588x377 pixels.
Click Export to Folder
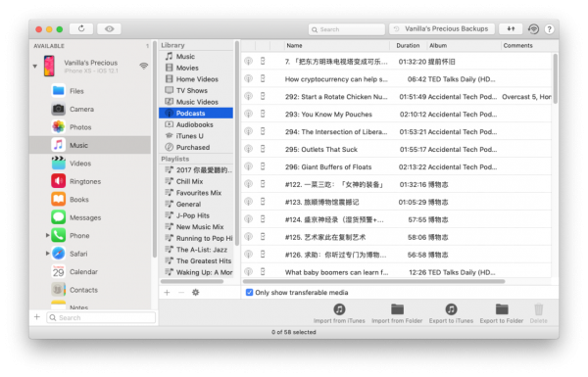502,313
